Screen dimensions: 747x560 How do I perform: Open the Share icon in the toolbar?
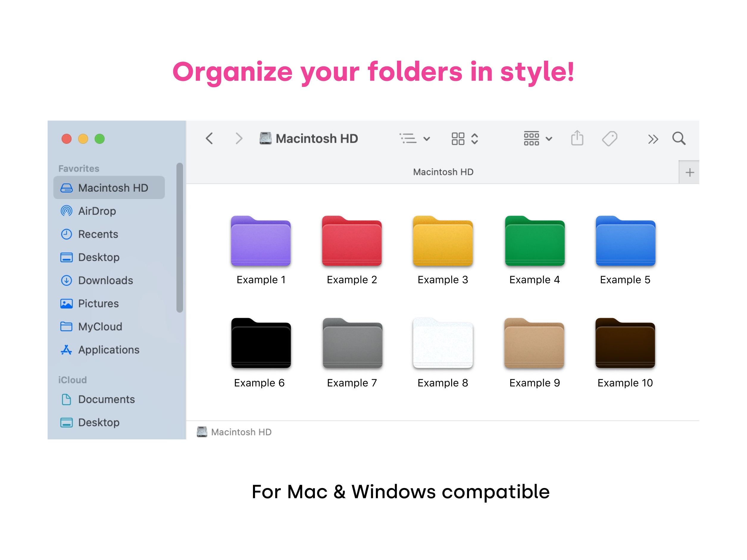click(x=577, y=138)
